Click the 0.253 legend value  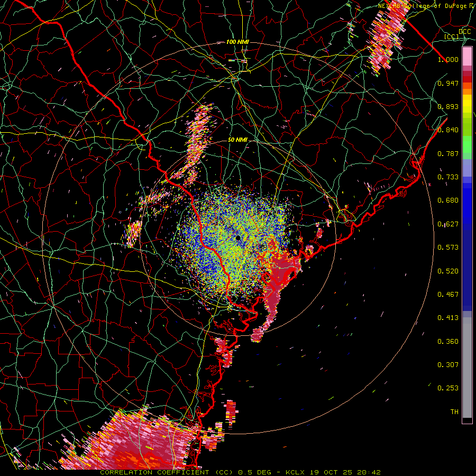tap(448, 388)
